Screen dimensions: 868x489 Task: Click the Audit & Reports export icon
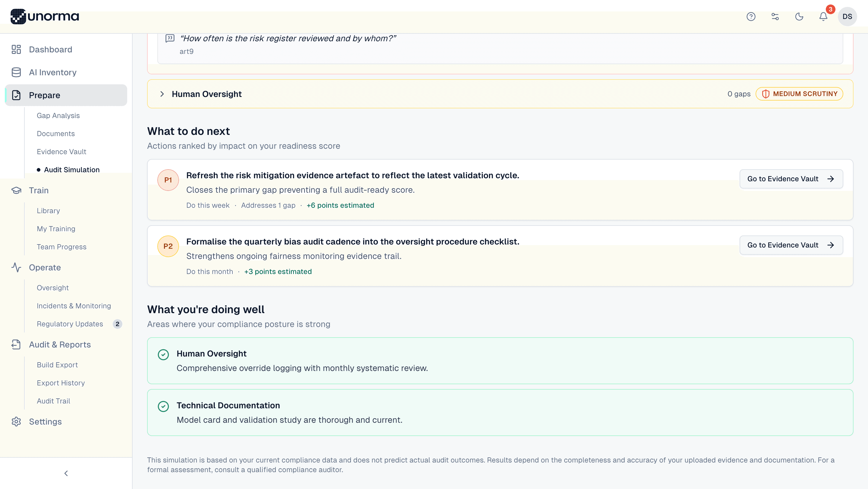click(x=16, y=345)
